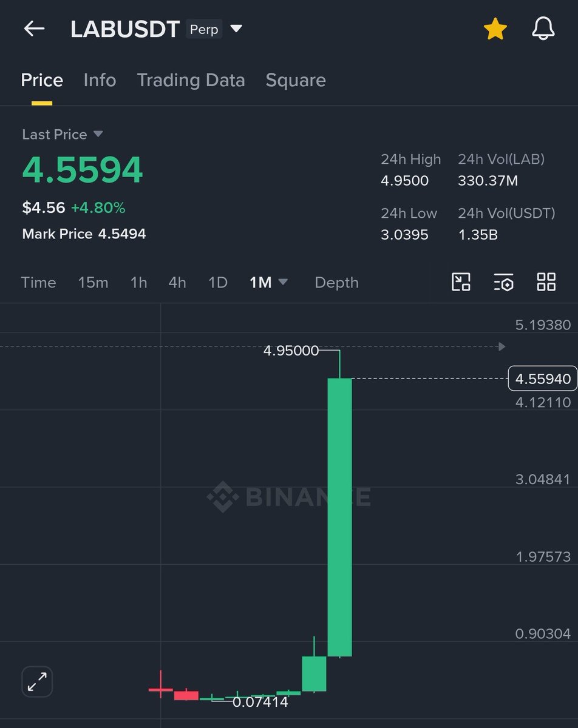The image size is (578, 728).
Task: Select the 1D chart interval
Action: pos(217,282)
